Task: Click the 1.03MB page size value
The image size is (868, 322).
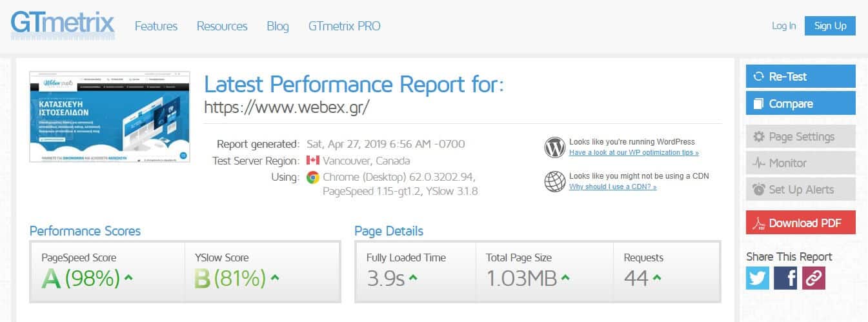Action: [521, 278]
